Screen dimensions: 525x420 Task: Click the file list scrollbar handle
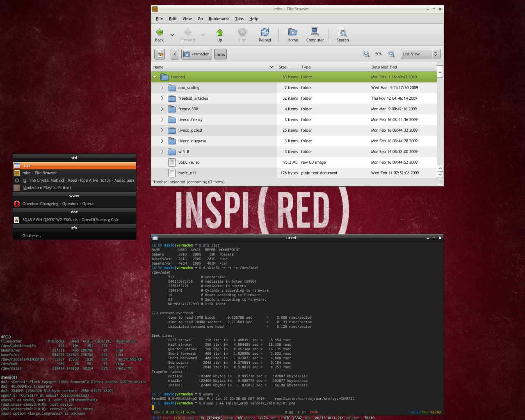440,71
